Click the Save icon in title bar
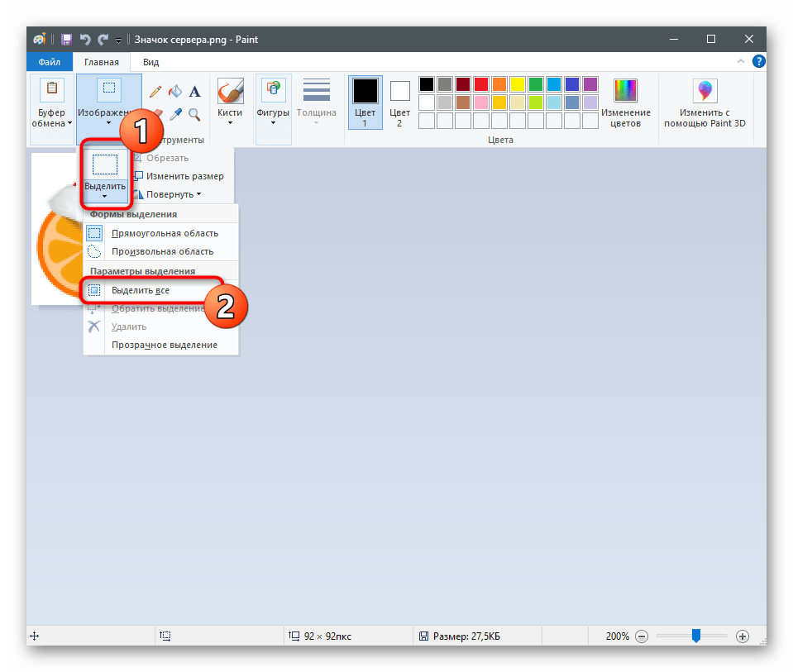Screen dimensions: 793x672 [66, 39]
